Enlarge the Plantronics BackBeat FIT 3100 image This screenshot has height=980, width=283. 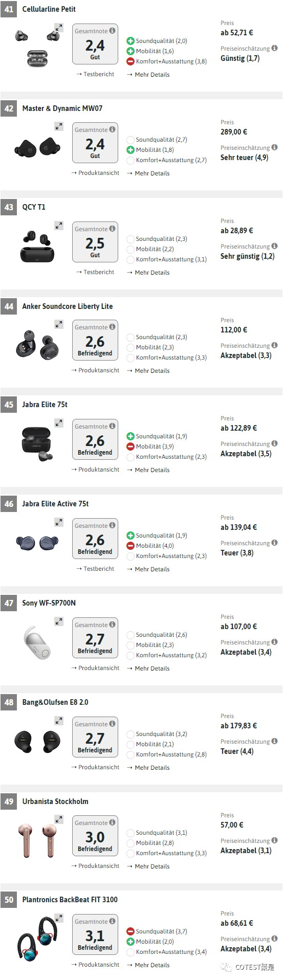click(59, 918)
